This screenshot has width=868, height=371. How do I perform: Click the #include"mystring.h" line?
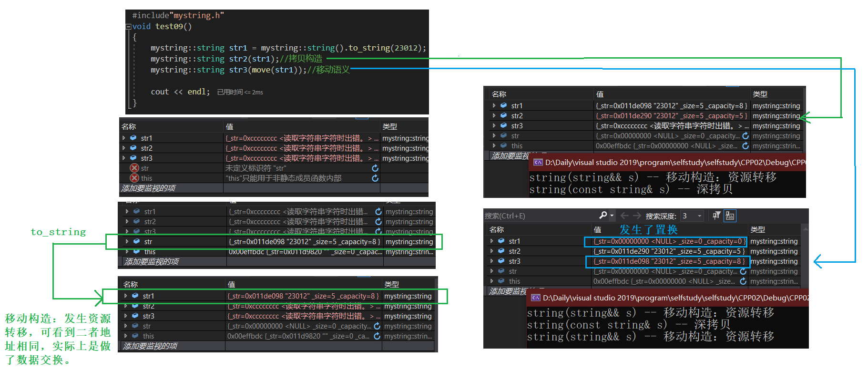click(178, 15)
